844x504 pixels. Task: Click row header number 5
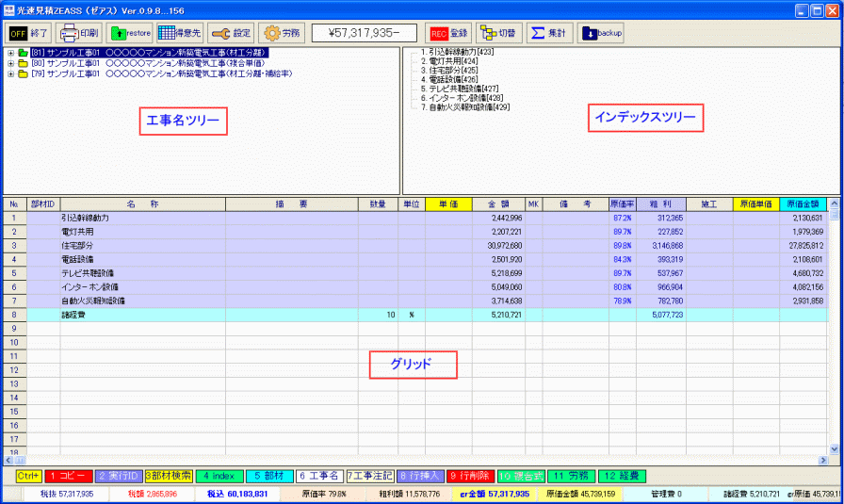(14, 273)
